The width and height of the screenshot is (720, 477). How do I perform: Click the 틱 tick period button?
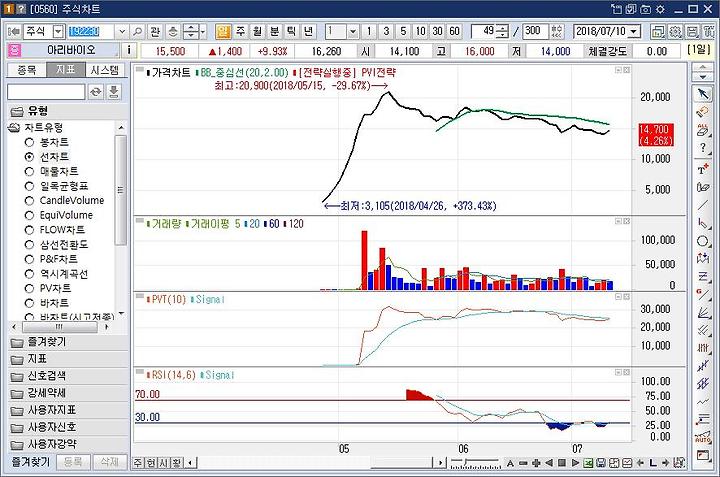(x=291, y=31)
